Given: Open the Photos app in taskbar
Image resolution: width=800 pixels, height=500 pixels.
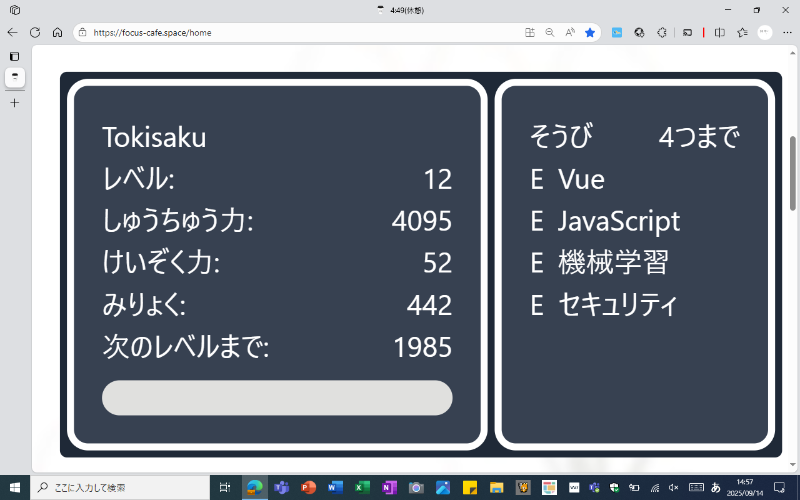Looking at the screenshot, I should (443, 488).
